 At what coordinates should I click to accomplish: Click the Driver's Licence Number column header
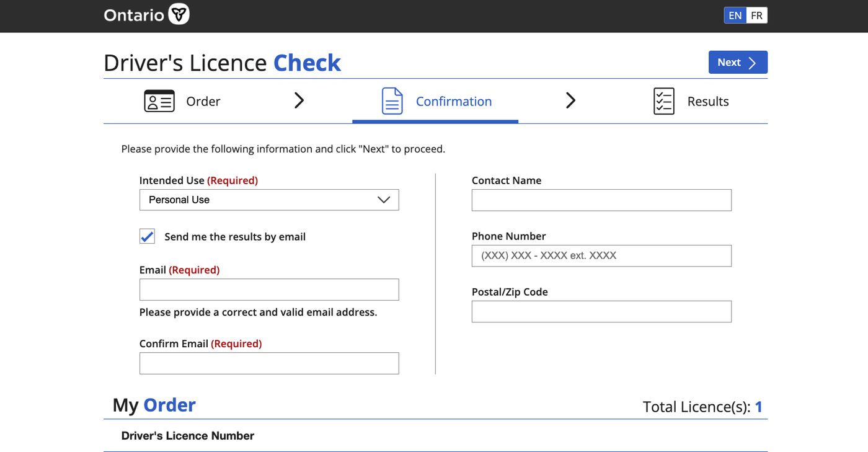188,436
